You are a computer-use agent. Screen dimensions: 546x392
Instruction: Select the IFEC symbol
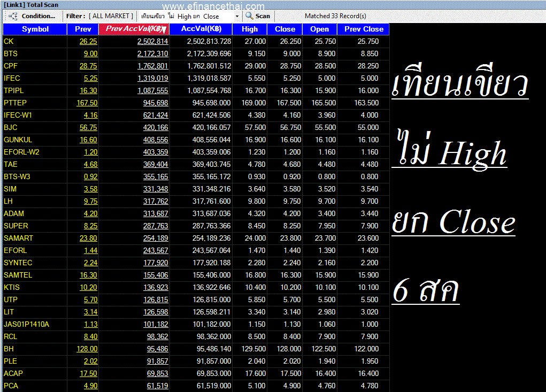point(12,78)
